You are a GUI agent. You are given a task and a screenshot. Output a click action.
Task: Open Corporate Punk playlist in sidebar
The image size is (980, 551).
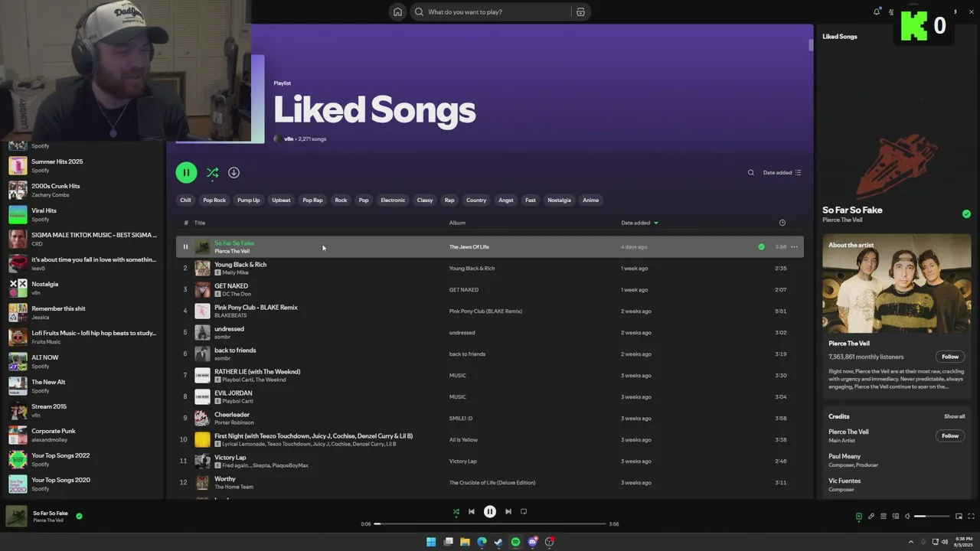click(x=82, y=435)
